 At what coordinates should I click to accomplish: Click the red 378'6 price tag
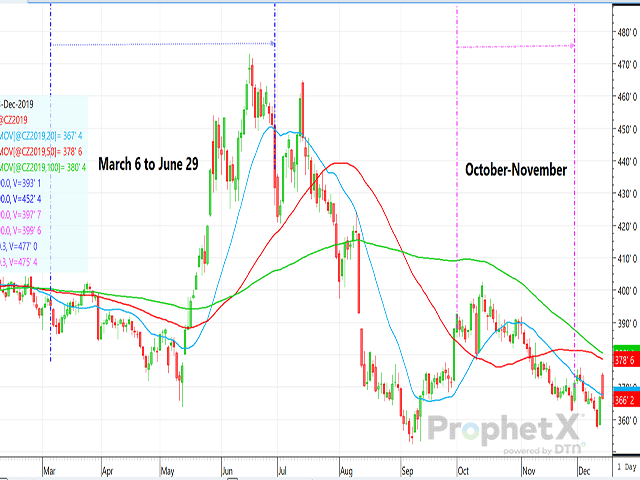[x=626, y=360]
